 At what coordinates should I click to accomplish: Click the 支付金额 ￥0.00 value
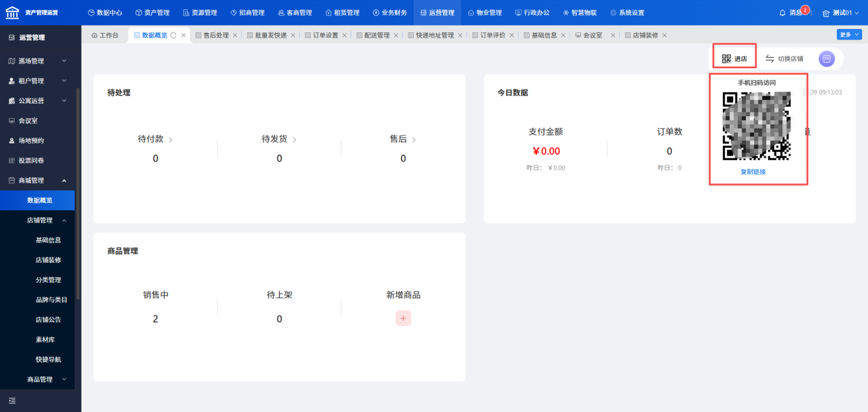click(x=546, y=152)
